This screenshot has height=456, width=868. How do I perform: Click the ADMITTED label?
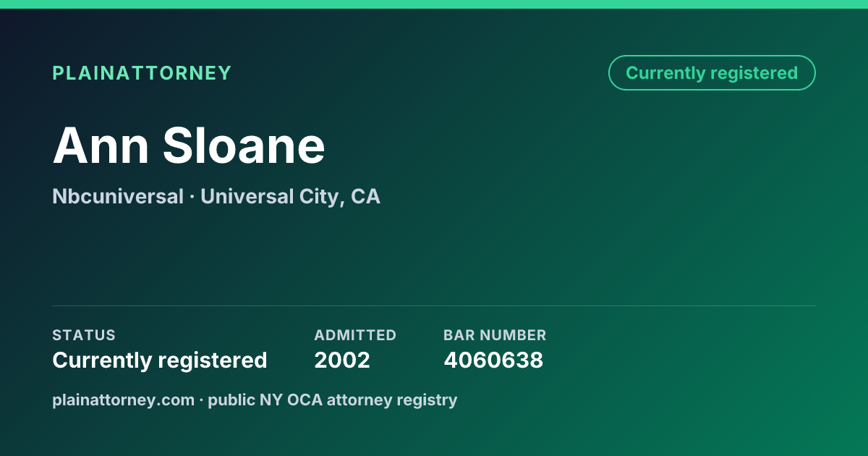tap(355, 335)
